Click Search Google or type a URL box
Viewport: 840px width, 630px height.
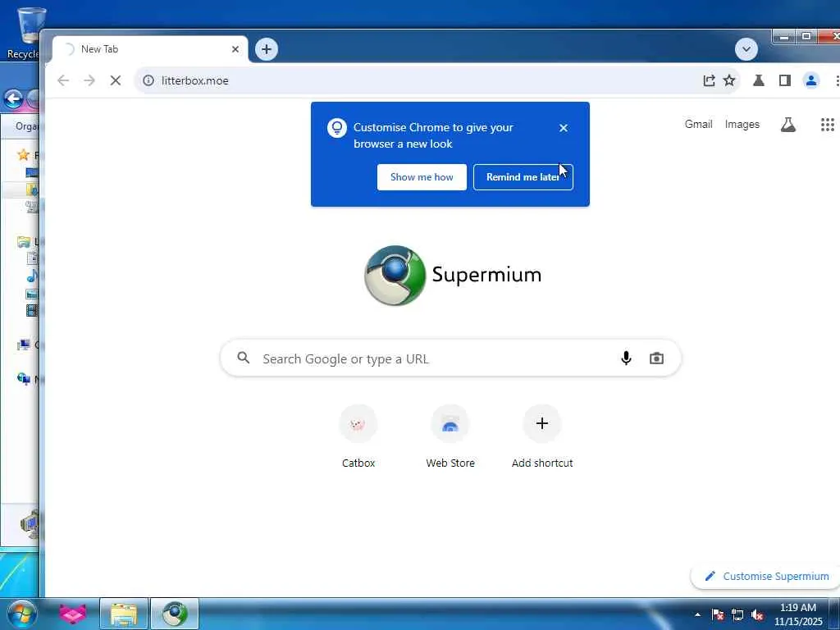(450, 358)
